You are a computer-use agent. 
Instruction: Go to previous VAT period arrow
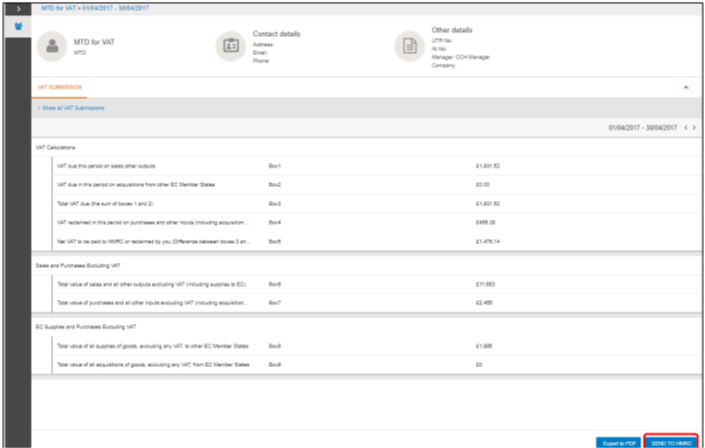(x=686, y=128)
